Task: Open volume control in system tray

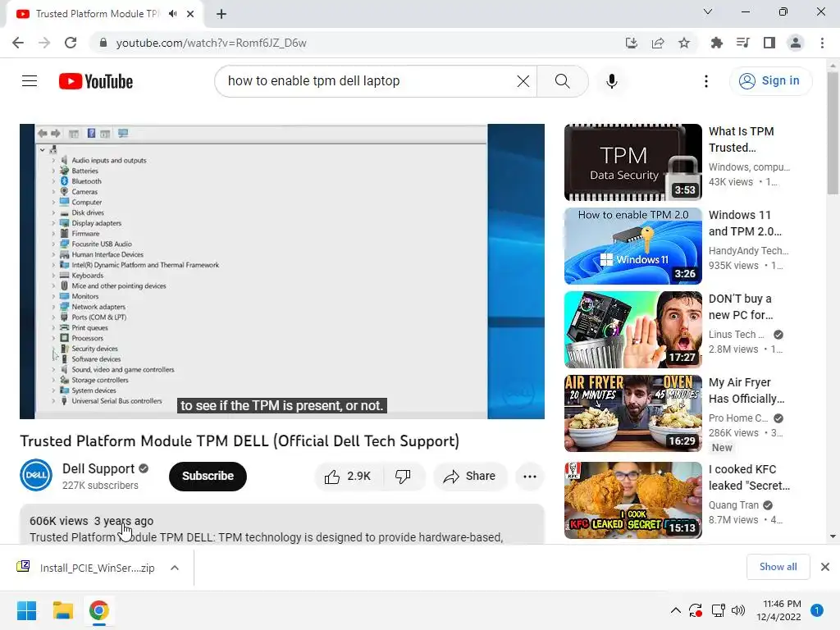Action: click(x=738, y=610)
